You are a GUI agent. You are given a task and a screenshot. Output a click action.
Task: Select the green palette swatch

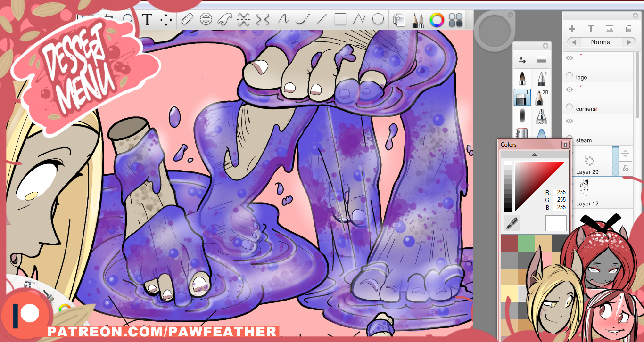[x=526, y=243]
